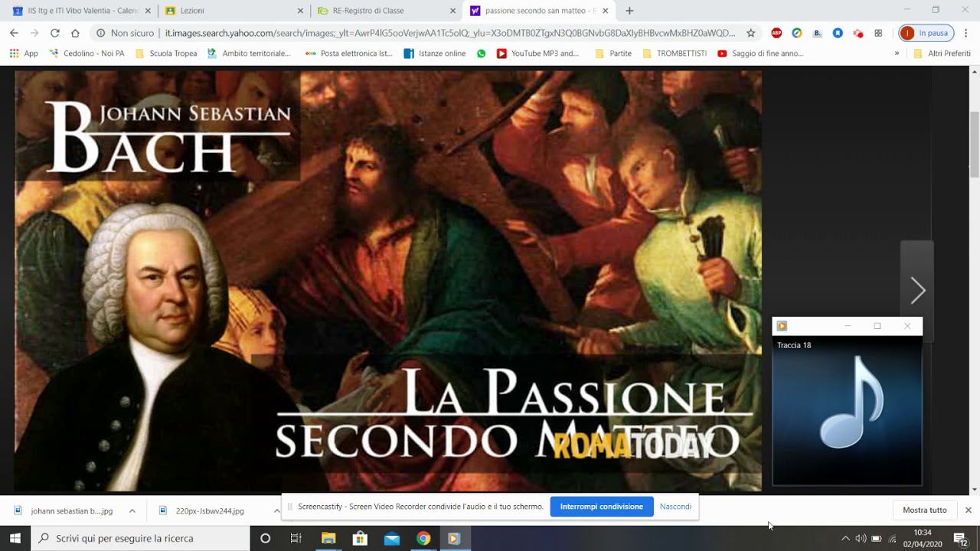
Task: Open the Partite bookmark folder
Action: click(x=613, y=54)
